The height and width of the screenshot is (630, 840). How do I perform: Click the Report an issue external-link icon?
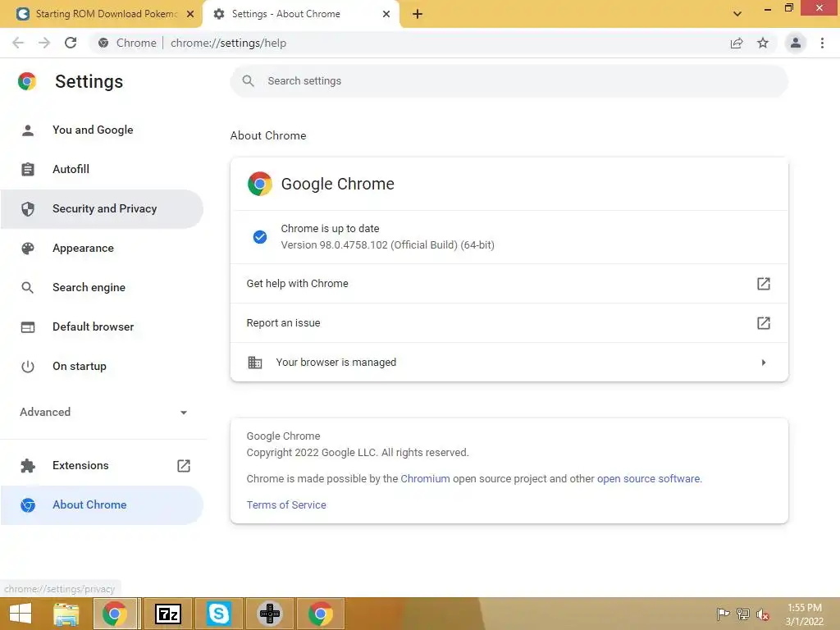[764, 323]
